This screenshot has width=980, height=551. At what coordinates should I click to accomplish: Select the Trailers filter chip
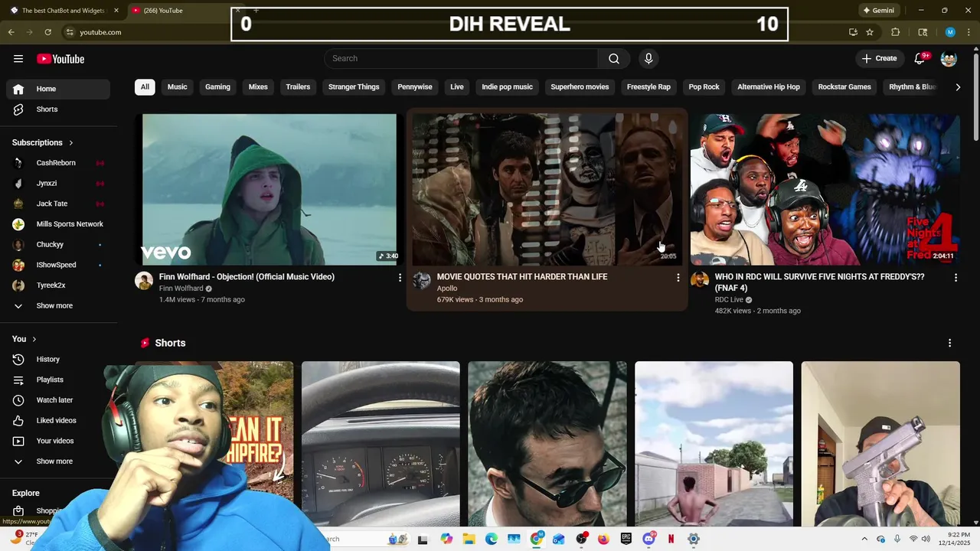click(298, 87)
